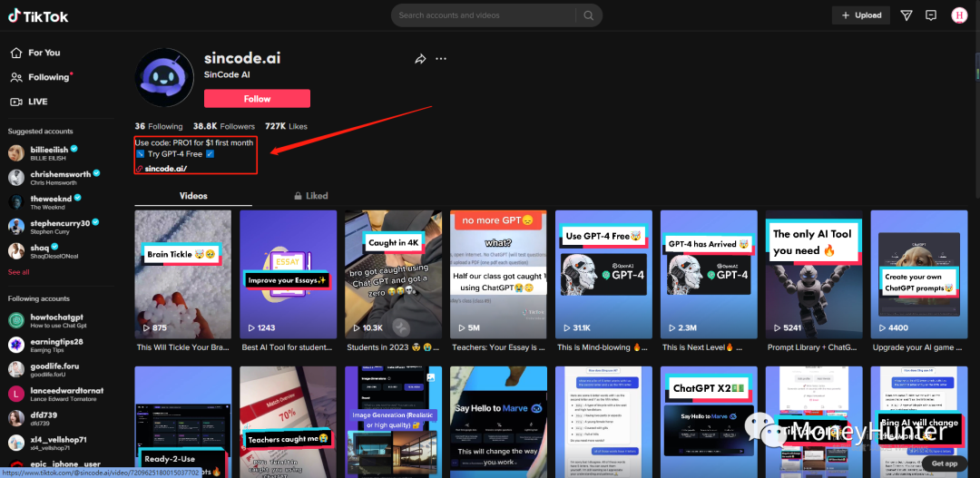The height and width of the screenshot is (478, 980).
Task: Open stephencurry30 suggested account avatar
Action: click(16, 227)
